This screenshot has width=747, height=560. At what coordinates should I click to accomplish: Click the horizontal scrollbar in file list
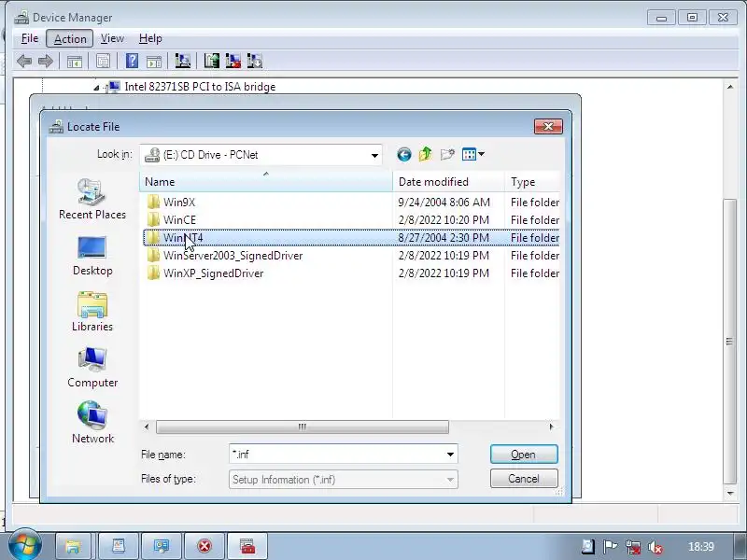(302, 427)
